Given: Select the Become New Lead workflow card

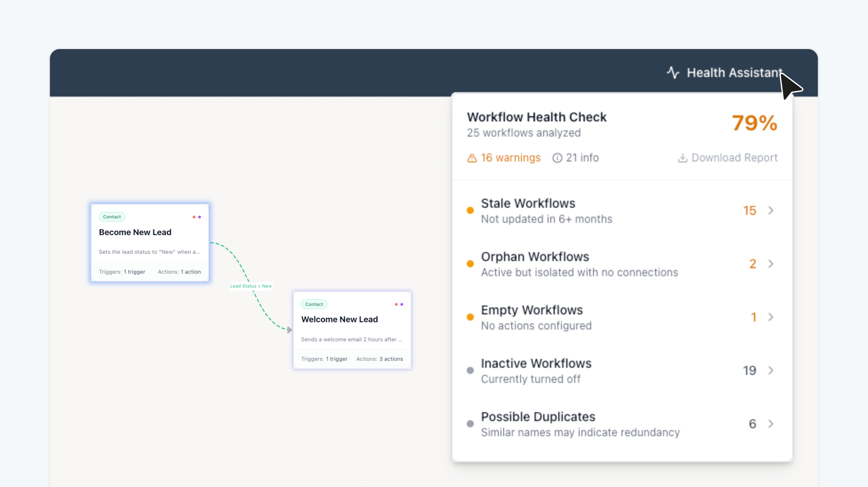Looking at the screenshot, I should coord(150,242).
